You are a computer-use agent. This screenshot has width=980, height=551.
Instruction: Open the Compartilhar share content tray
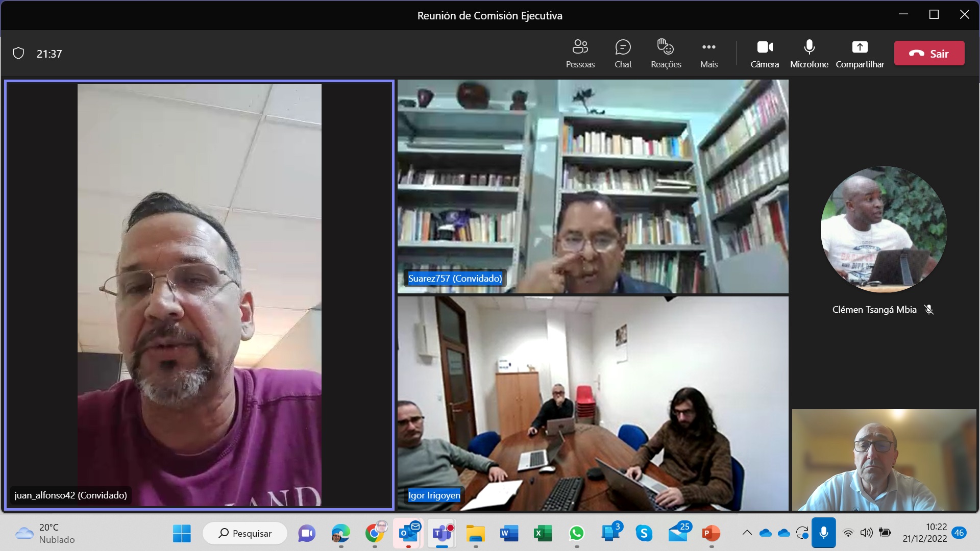860,54
